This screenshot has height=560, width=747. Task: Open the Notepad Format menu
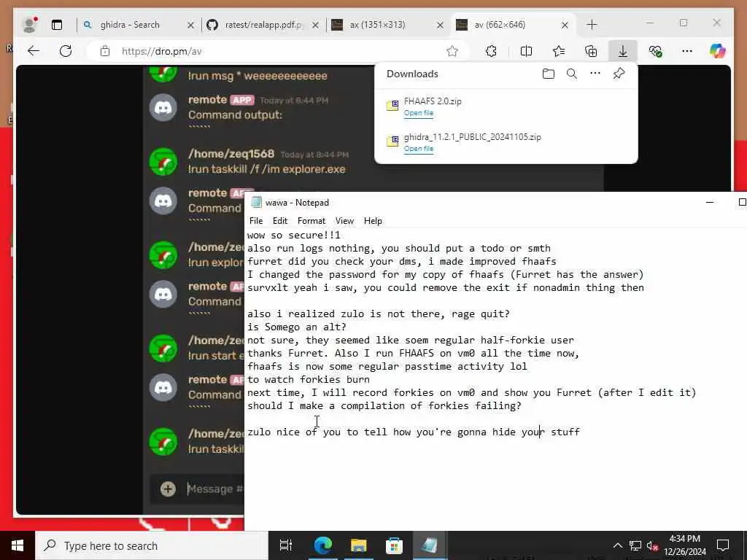(x=311, y=221)
